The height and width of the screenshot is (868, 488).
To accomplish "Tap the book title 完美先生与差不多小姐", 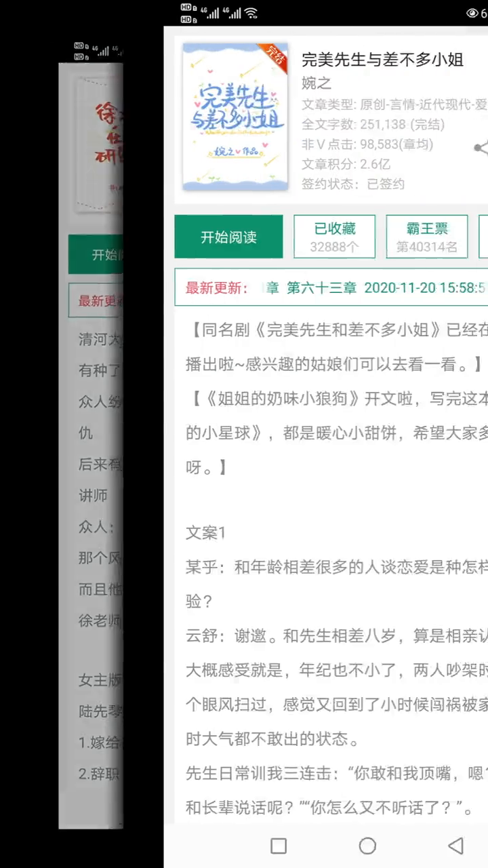I will tap(382, 60).
